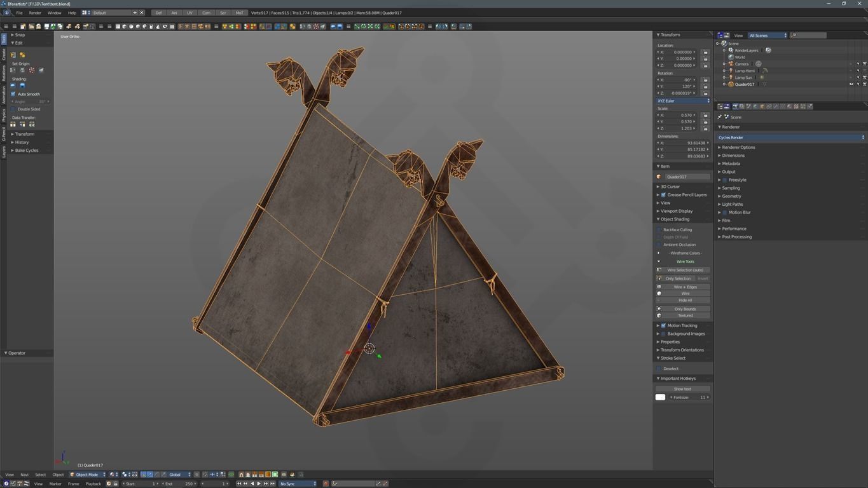Add a new screen layout with plus

click(x=135, y=13)
